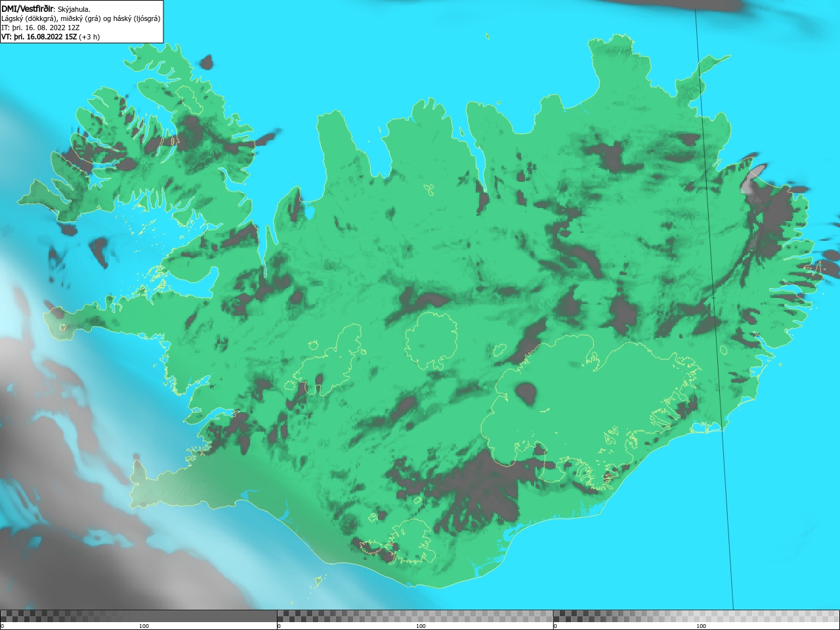The width and height of the screenshot is (840, 630).
Task: Click the '100' label under dark grey scale
Action: tap(144, 626)
